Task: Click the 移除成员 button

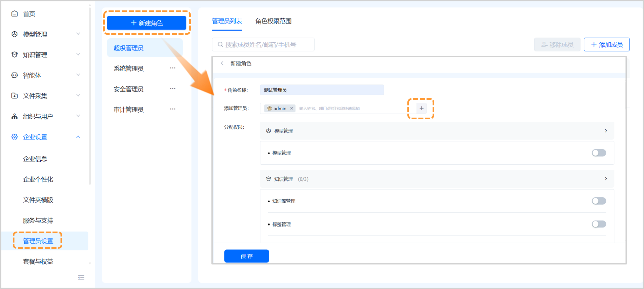Action: pos(557,44)
